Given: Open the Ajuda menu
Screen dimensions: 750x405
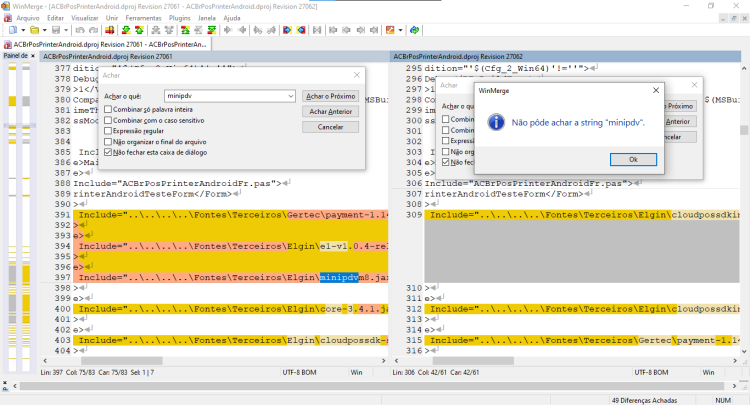Looking at the screenshot, I should (x=232, y=18).
